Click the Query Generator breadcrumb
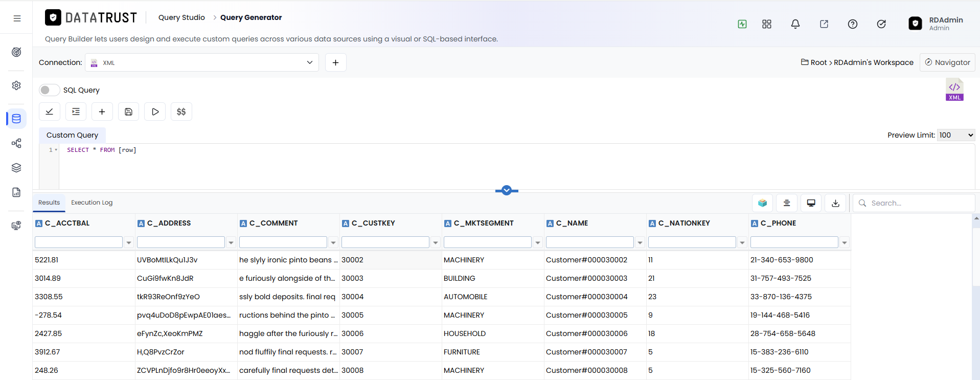 (251, 17)
